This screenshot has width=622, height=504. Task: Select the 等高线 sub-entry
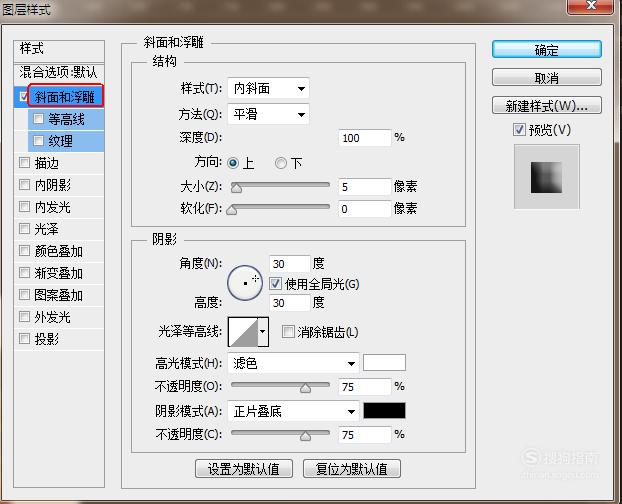(x=66, y=119)
